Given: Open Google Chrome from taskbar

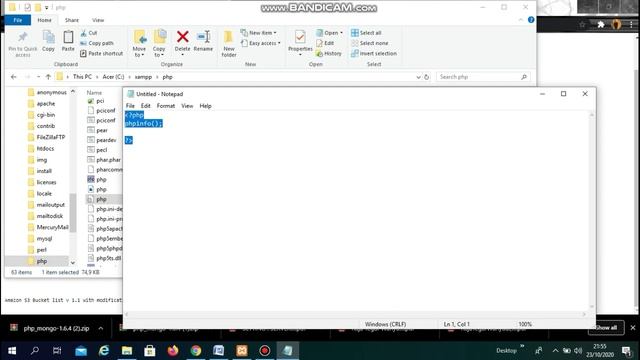Looking at the screenshot, I should 196,351.
